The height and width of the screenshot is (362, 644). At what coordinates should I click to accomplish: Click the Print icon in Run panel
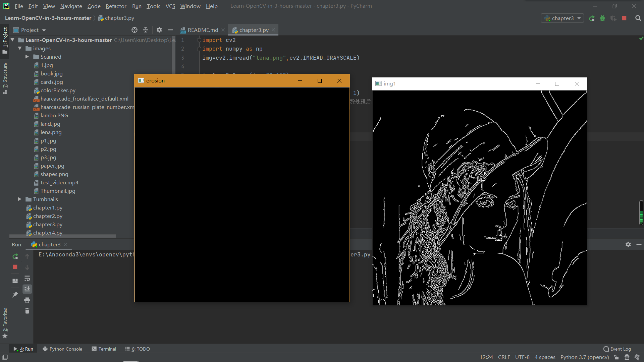[x=27, y=300]
